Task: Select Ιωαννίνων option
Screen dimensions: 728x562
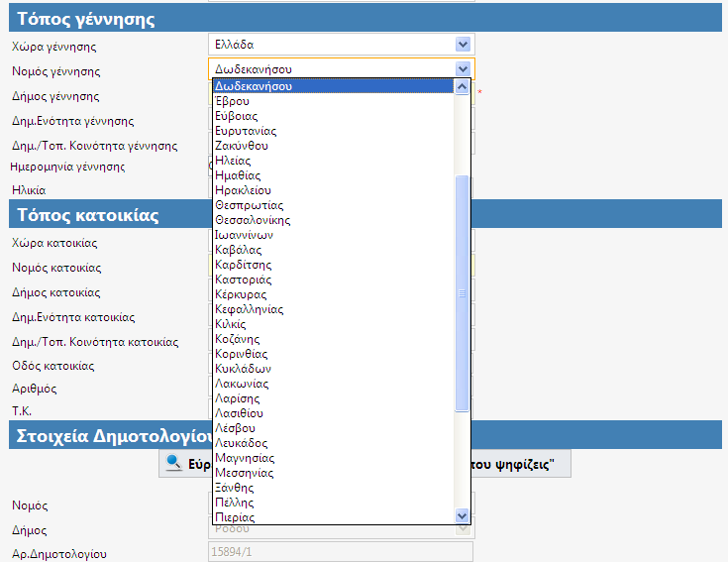Action: [x=333, y=235]
